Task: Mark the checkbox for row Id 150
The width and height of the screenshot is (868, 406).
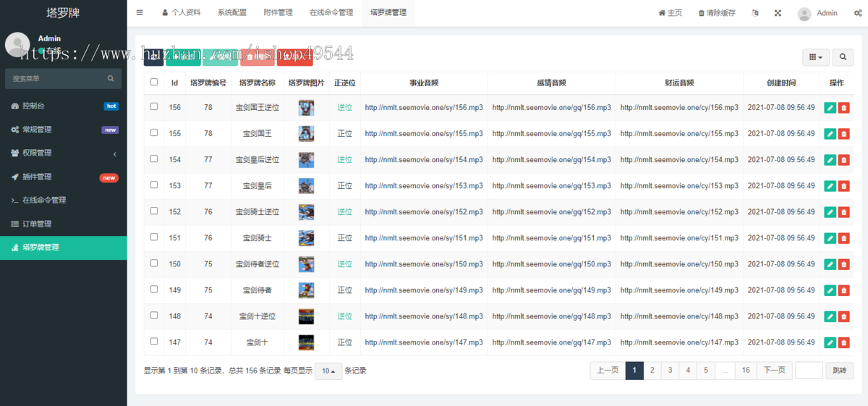Action: tap(154, 263)
